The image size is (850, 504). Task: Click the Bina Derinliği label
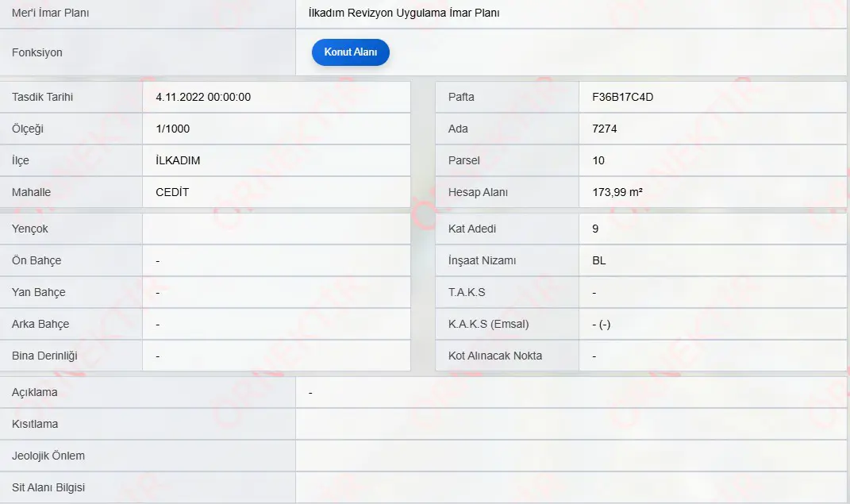pyautogui.click(x=44, y=356)
